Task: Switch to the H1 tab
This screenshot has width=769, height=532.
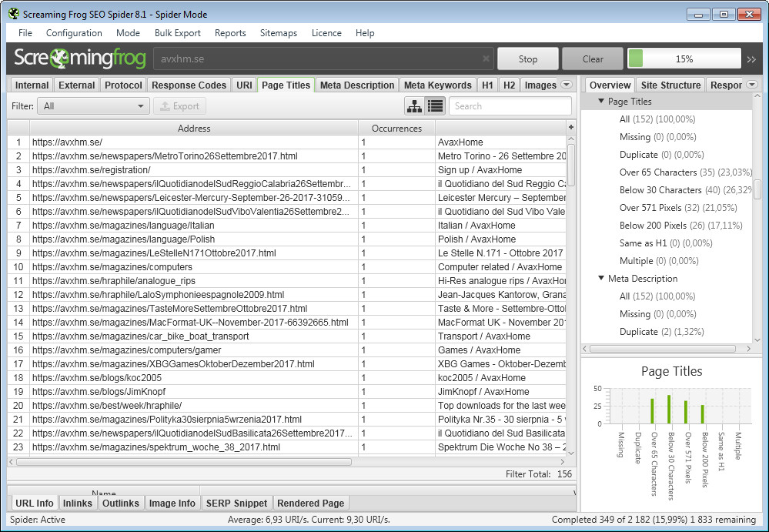Action: click(x=487, y=85)
